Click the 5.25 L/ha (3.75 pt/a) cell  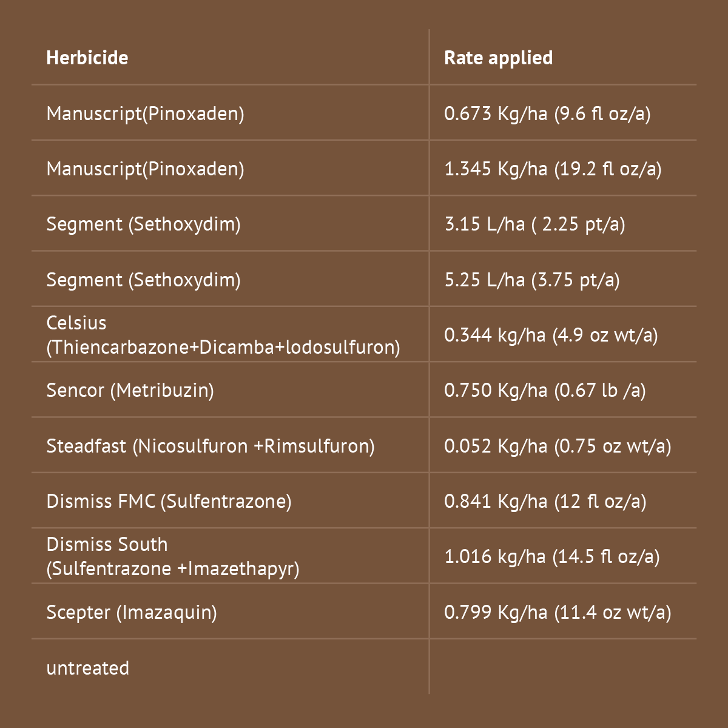coord(532,280)
